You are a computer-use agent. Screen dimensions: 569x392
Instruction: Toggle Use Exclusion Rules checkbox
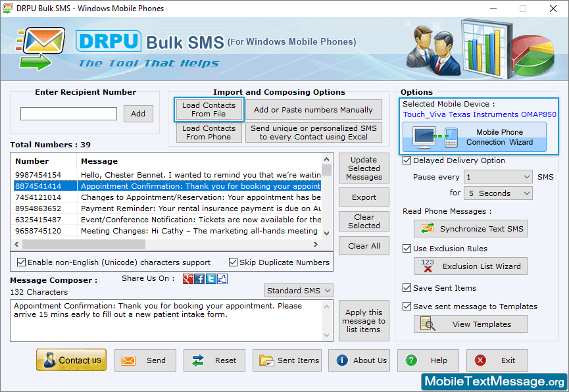coord(407,249)
